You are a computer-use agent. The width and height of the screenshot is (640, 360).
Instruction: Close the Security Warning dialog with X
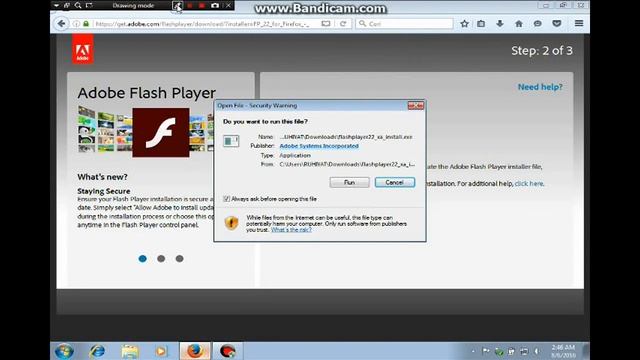(x=416, y=106)
